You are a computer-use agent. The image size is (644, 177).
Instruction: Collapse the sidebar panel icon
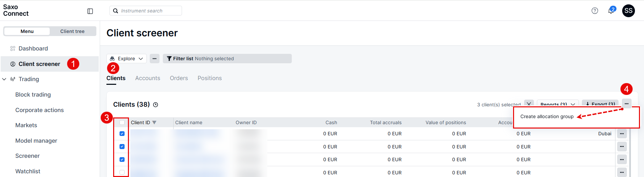pyautogui.click(x=90, y=11)
